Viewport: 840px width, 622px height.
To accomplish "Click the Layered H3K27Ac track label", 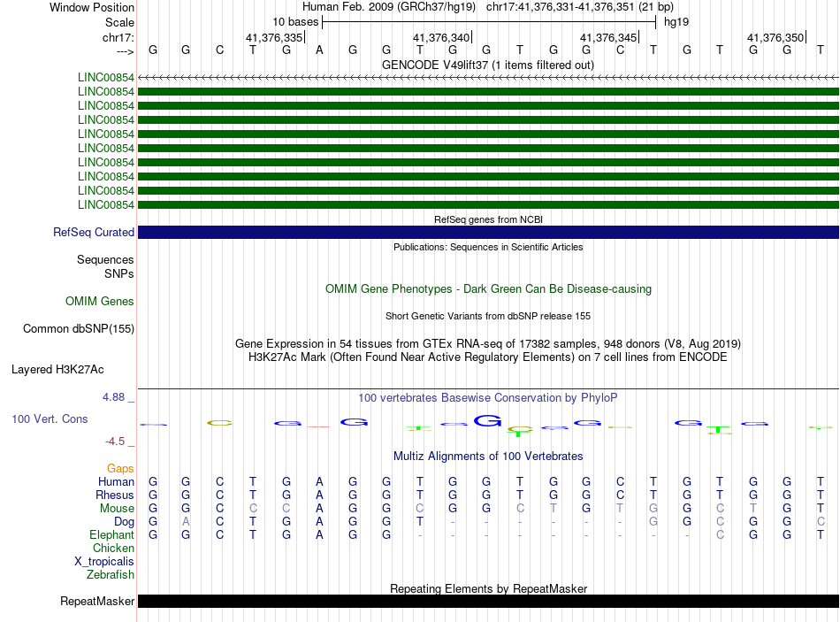I will 57,370.
